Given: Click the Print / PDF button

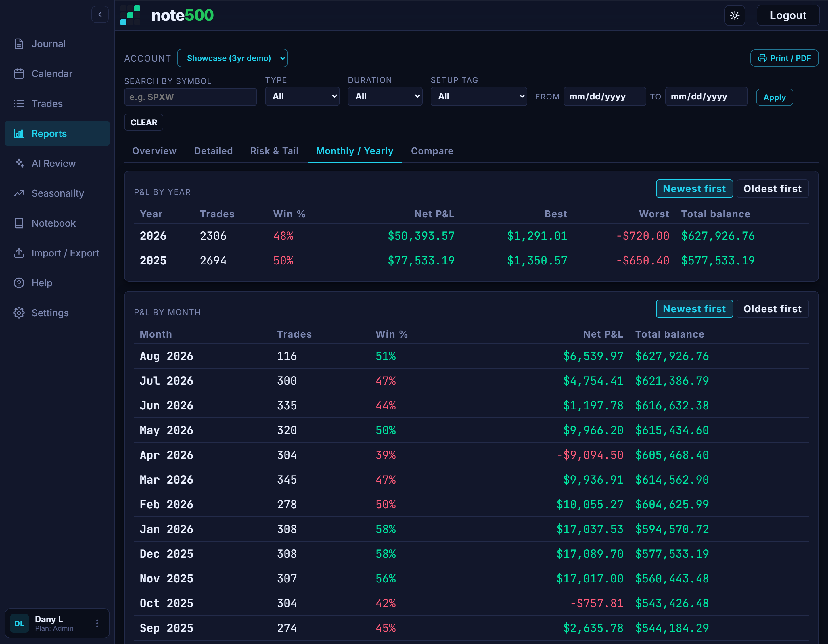Looking at the screenshot, I should point(784,58).
